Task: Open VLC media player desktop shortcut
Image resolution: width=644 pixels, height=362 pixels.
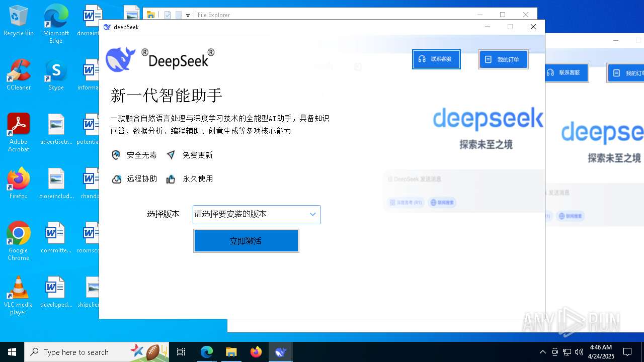Action: point(19,296)
